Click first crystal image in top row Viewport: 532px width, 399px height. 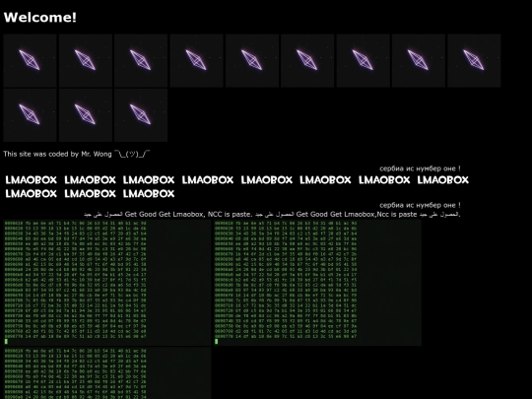pos(30,60)
